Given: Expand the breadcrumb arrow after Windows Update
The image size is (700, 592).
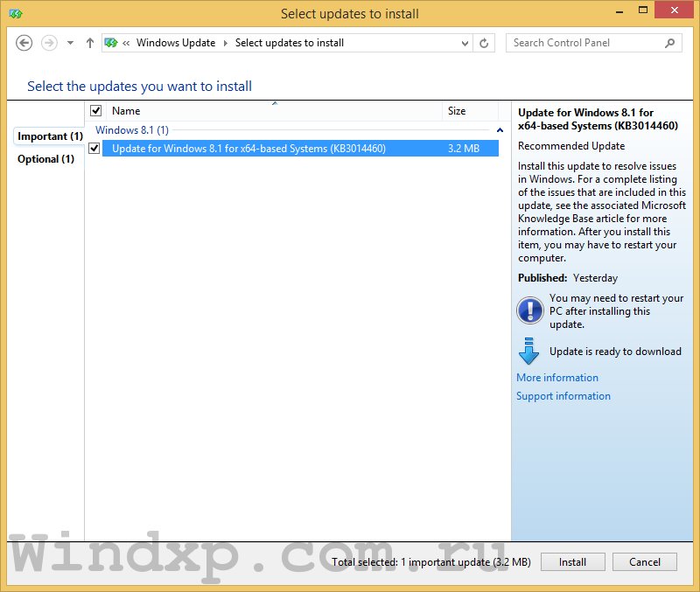Looking at the screenshot, I should coord(226,43).
